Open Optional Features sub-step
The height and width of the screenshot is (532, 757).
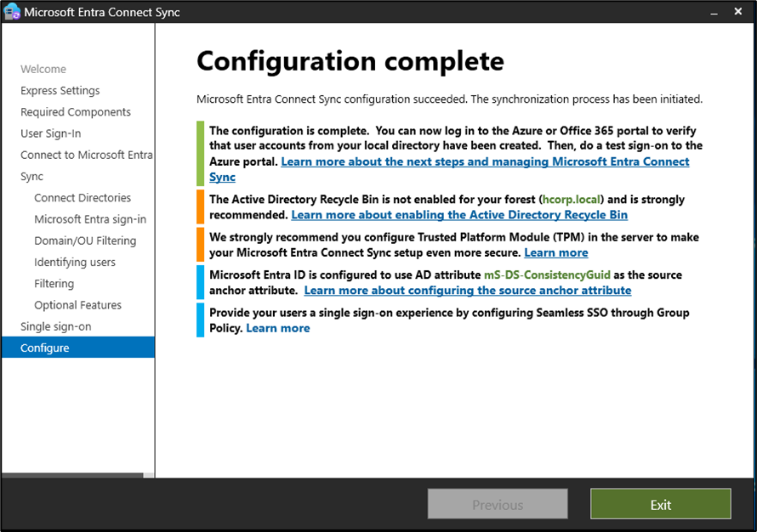[77, 305]
